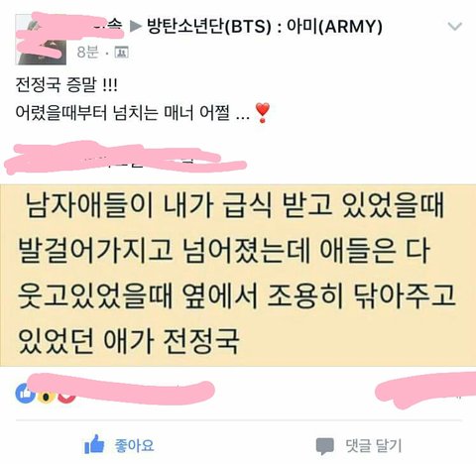Click the post text 전정국 증말 !!!
The image size is (476, 464).
(66, 85)
